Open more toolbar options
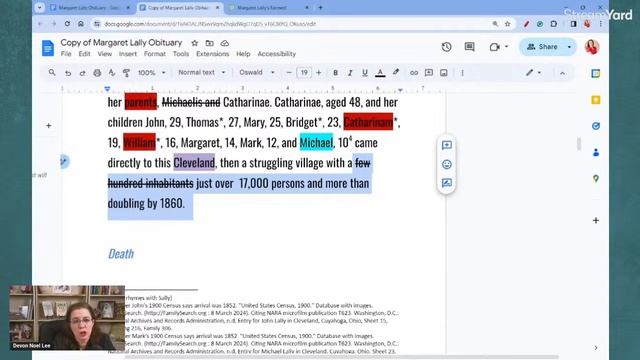This screenshot has width=640, height=360. (x=462, y=73)
